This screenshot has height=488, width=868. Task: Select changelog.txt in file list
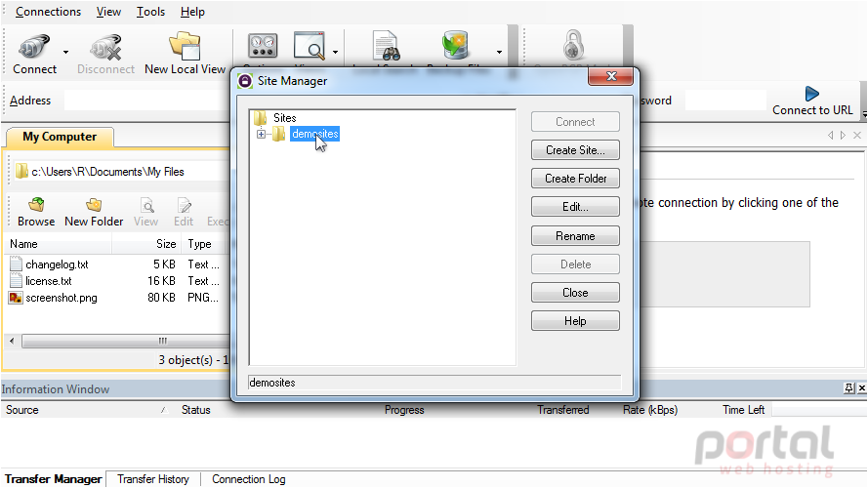click(57, 264)
